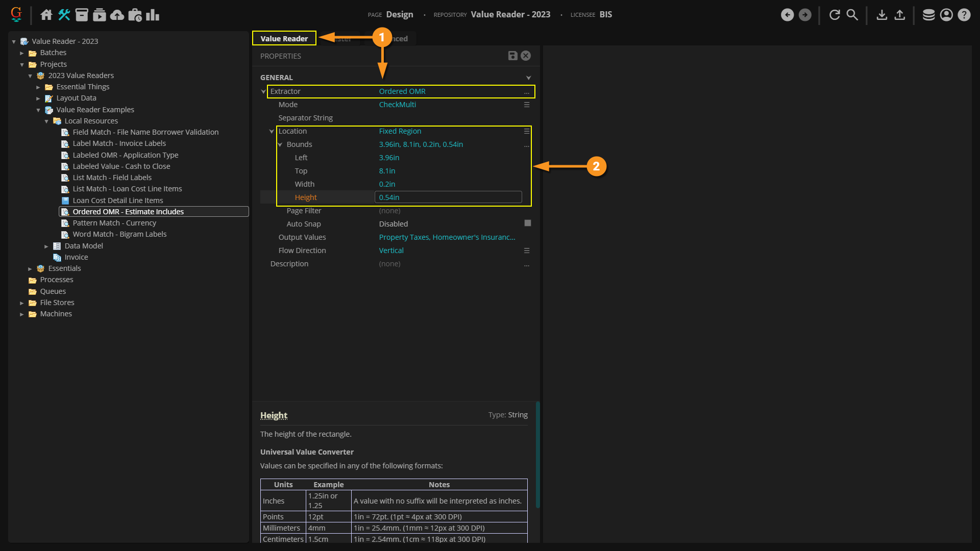Open the Home page icon
The image size is (980, 551).
(46, 15)
